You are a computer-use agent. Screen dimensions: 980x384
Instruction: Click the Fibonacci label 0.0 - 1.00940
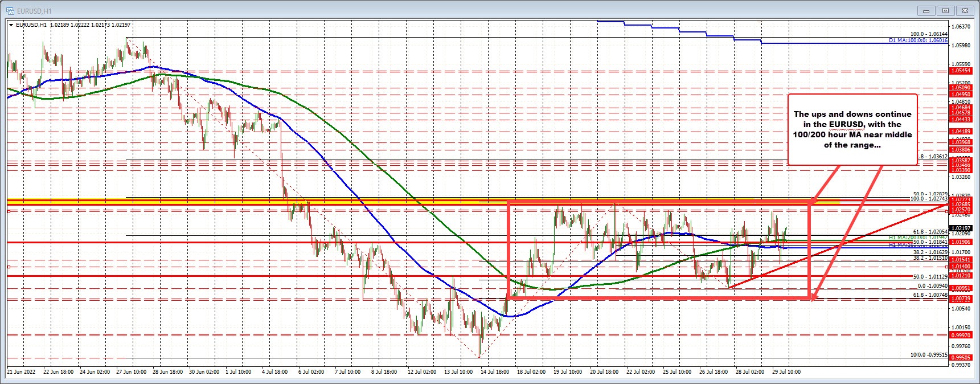pos(932,285)
